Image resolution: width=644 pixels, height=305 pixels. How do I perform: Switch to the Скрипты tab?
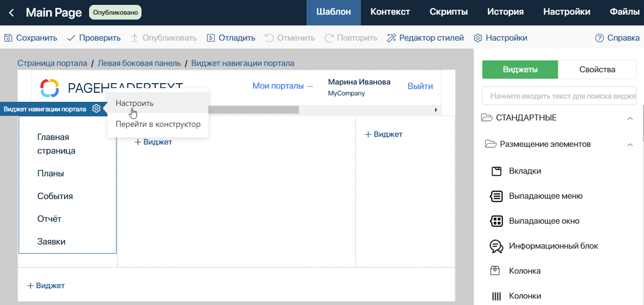(449, 12)
